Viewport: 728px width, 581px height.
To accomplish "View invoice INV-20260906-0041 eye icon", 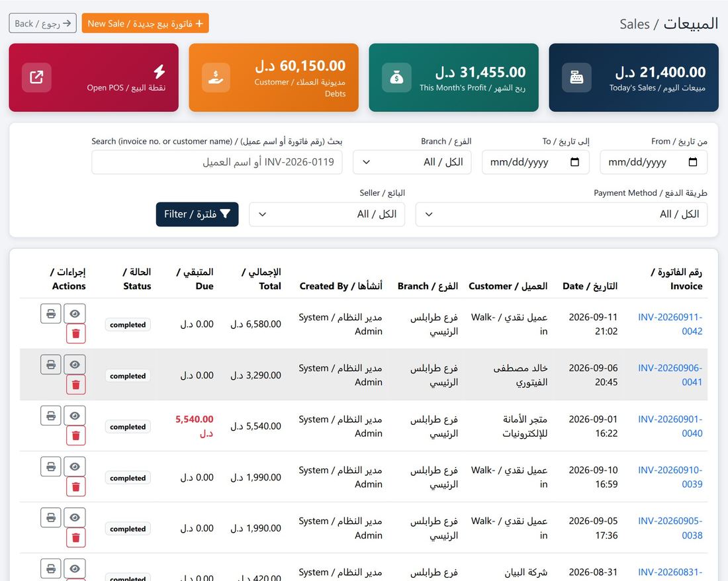I will pos(75,365).
